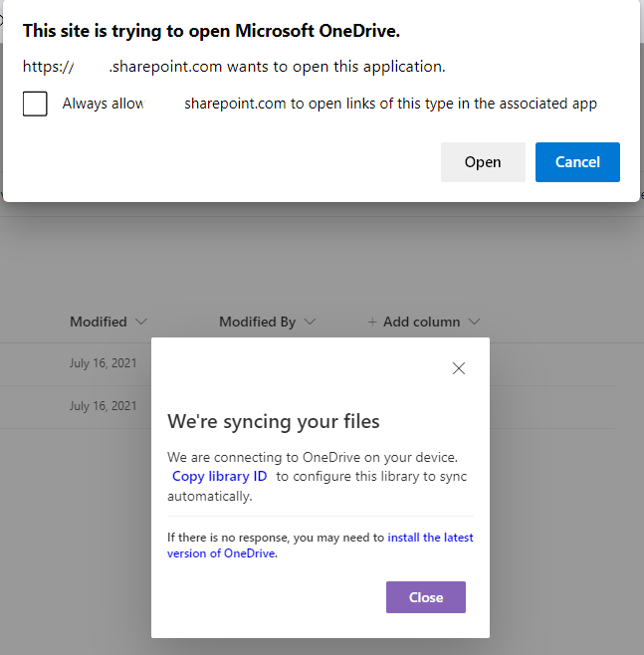This screenshot has height=655, width=644.
Task: Close the syncing dialog using the X icon
Action: (459, 368)
